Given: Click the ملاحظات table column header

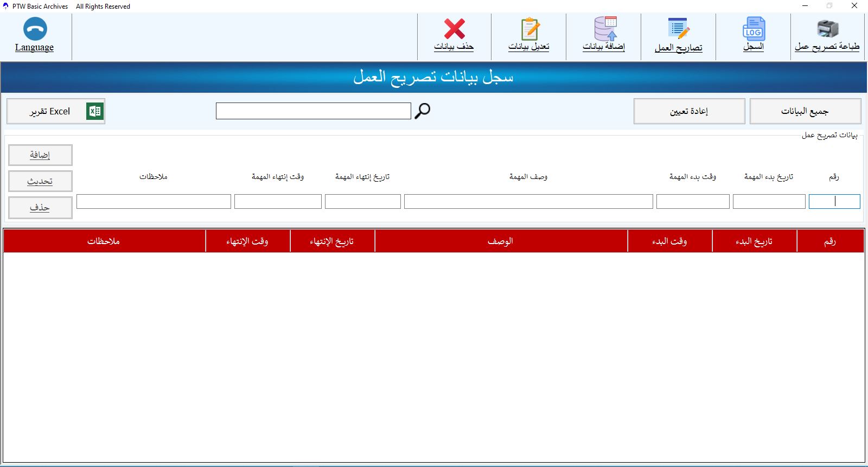Looking at the screenshot, I should (x=104, y=241).
